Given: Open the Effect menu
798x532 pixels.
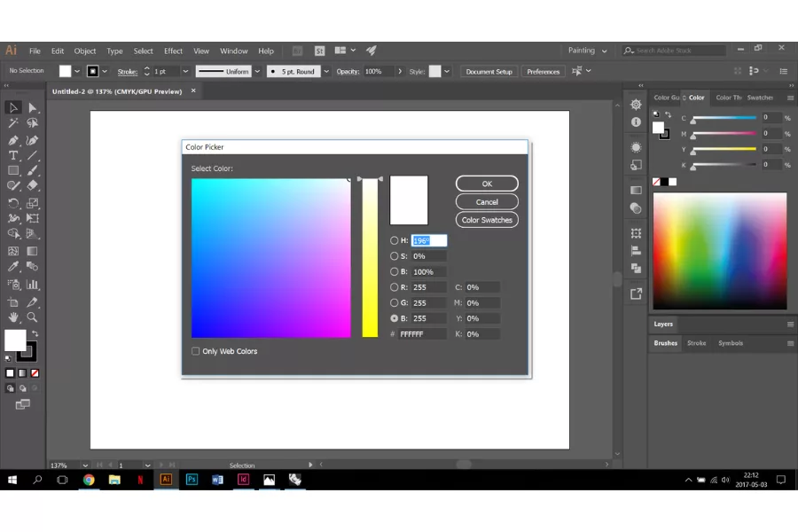Looking at the screenshot, I should (x=173, y=51).
